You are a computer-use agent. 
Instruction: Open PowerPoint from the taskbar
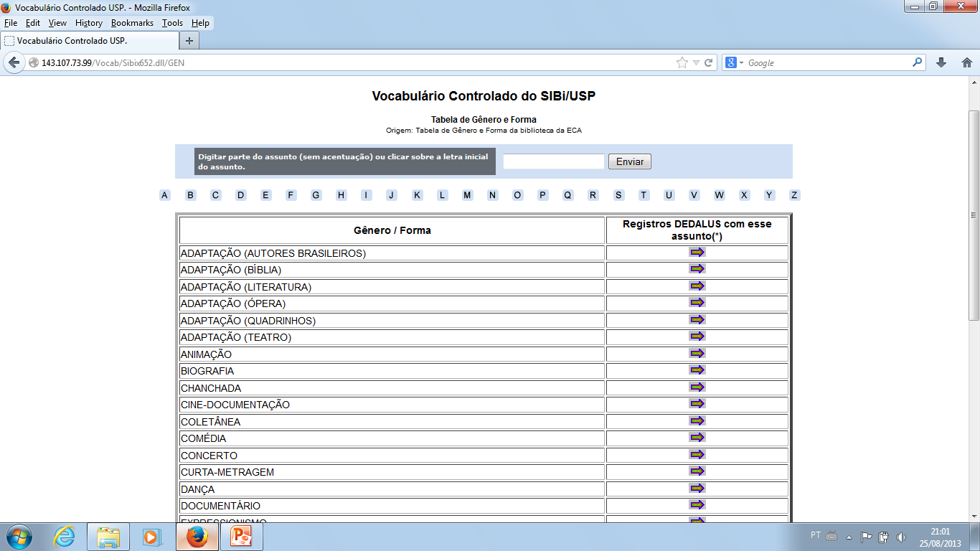coord(242,537)
